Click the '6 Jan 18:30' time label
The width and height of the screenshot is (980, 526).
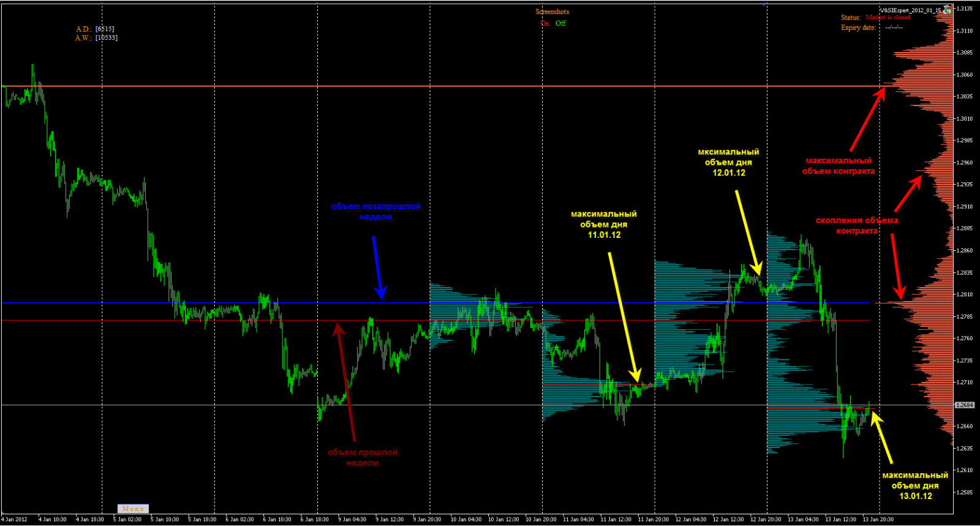point(315,520)
